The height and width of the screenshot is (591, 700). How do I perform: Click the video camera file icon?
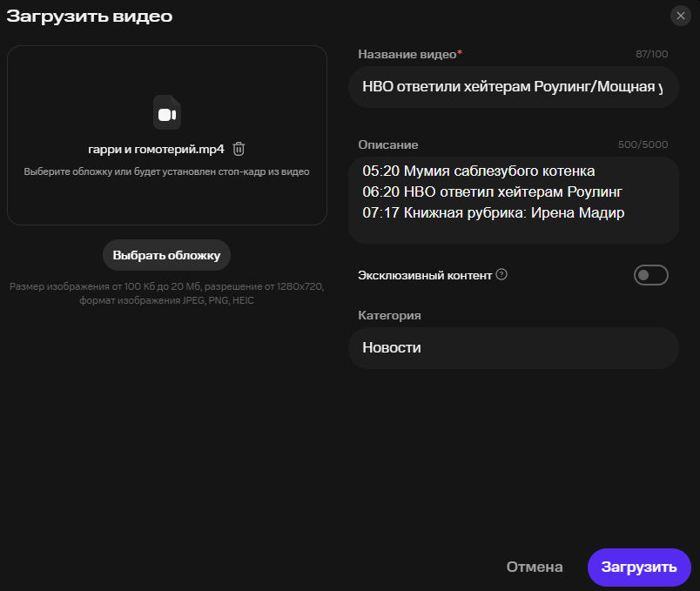tap(167, 113)
